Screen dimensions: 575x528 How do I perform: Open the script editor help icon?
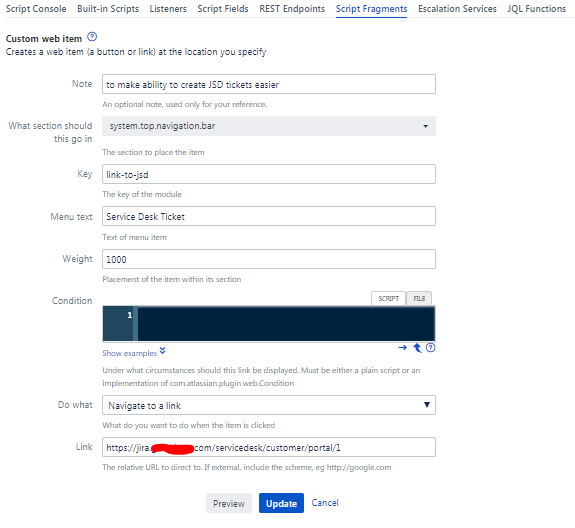coord(431,347)
